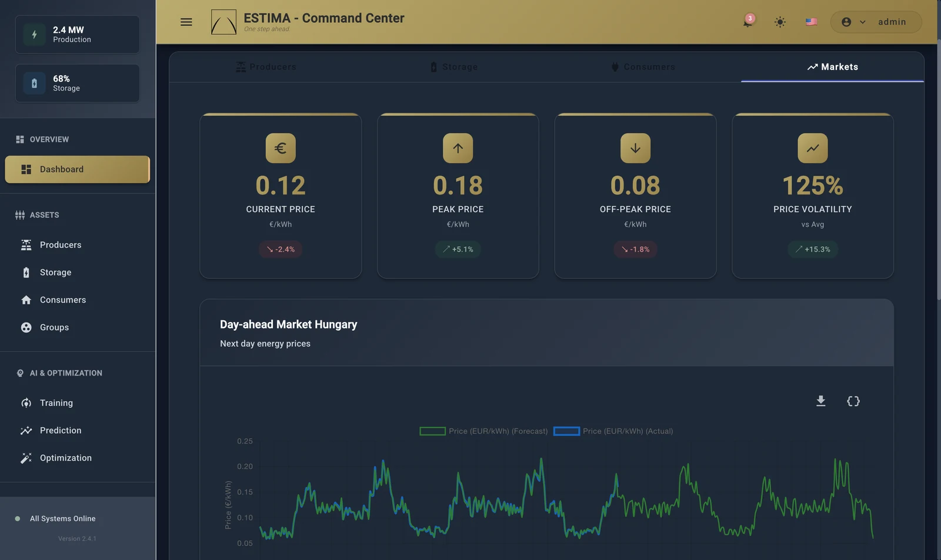Screen dimensions: 941x560
Task: Click the Training sidebar icon
Action: pyautogui.click(x=26, y=403)
